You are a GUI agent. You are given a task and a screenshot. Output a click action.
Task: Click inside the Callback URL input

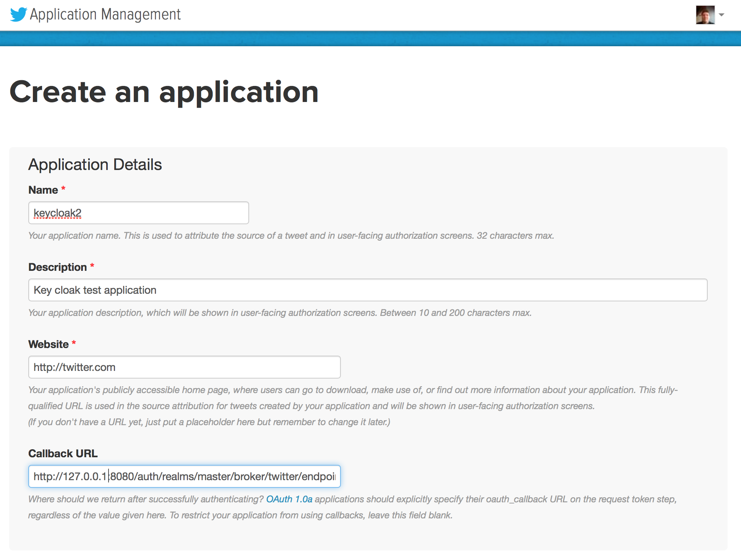point(184,476)
